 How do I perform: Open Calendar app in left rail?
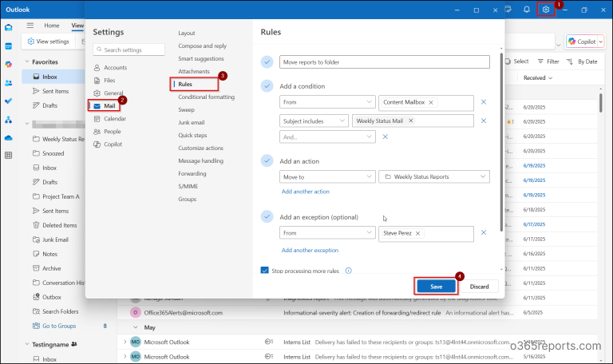pyautogui.click(x=8, y=46)
